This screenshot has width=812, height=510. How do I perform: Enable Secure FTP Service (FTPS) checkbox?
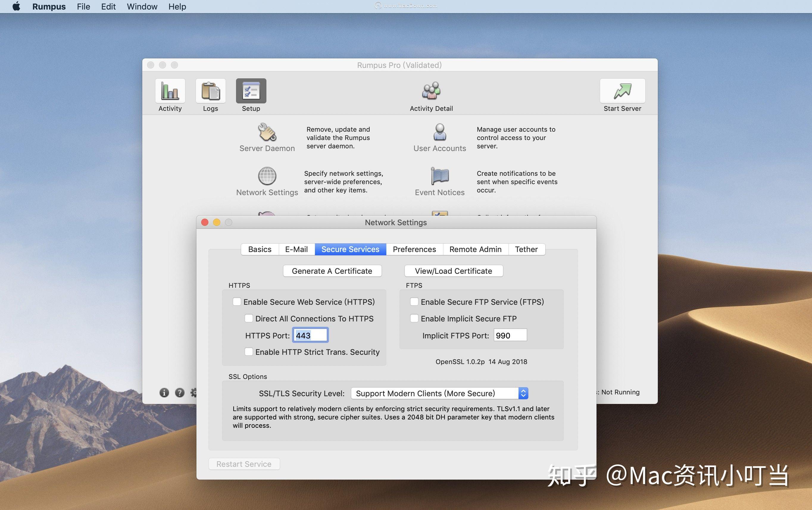(x=414, y=301)
